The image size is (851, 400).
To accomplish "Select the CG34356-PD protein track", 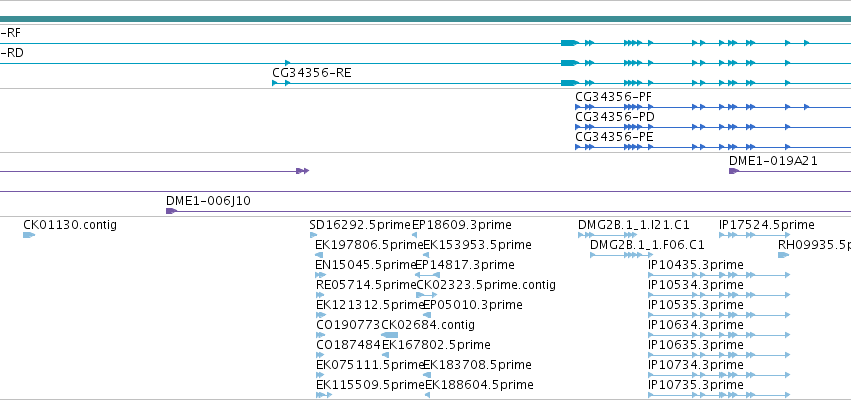I will tap(713, 127).
